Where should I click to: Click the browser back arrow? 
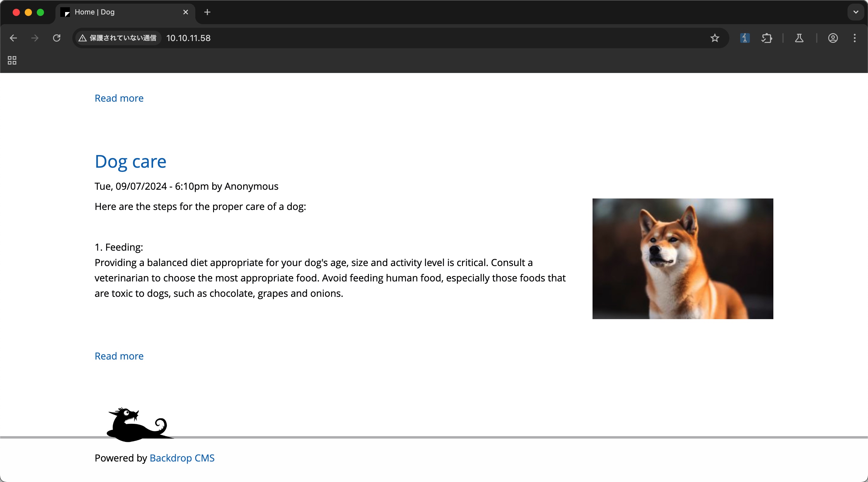tap(14, 38)
